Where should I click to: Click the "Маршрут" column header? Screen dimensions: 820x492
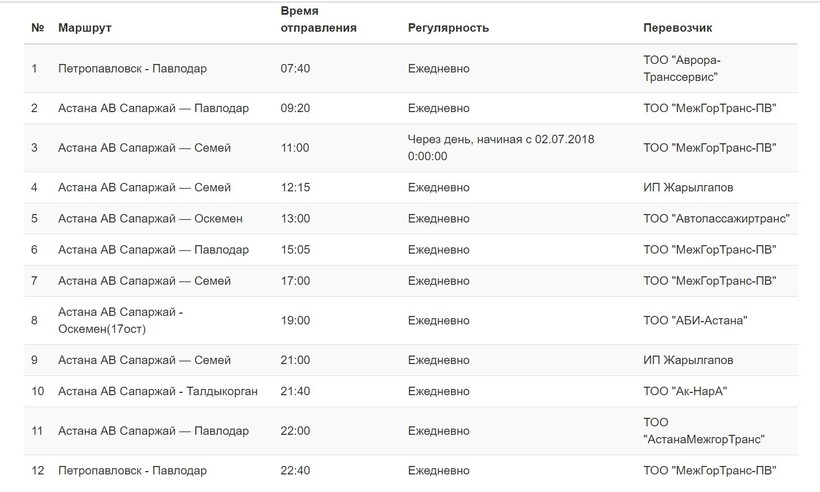tap(85, 28)
